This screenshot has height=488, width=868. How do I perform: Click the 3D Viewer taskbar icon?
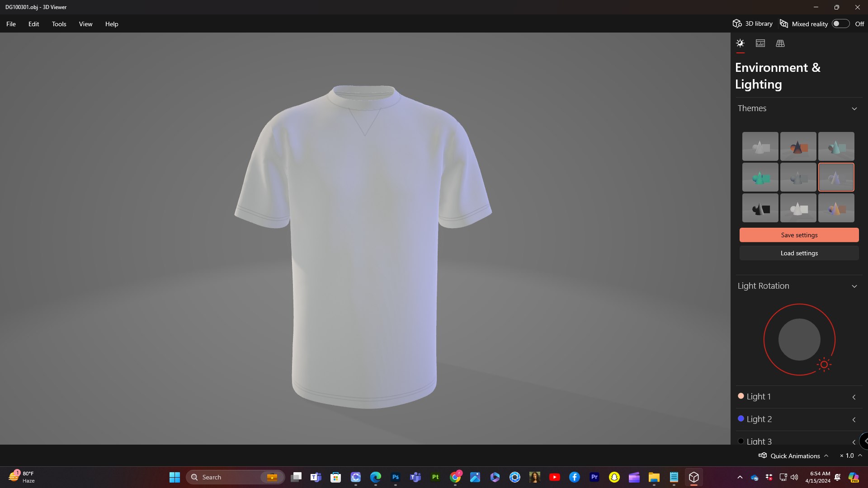tap(694, 477)
